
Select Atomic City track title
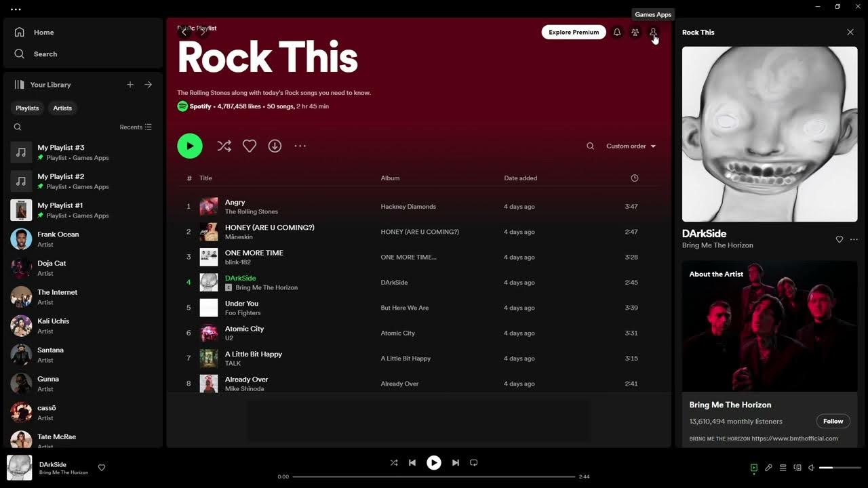(x=245, y=329)
